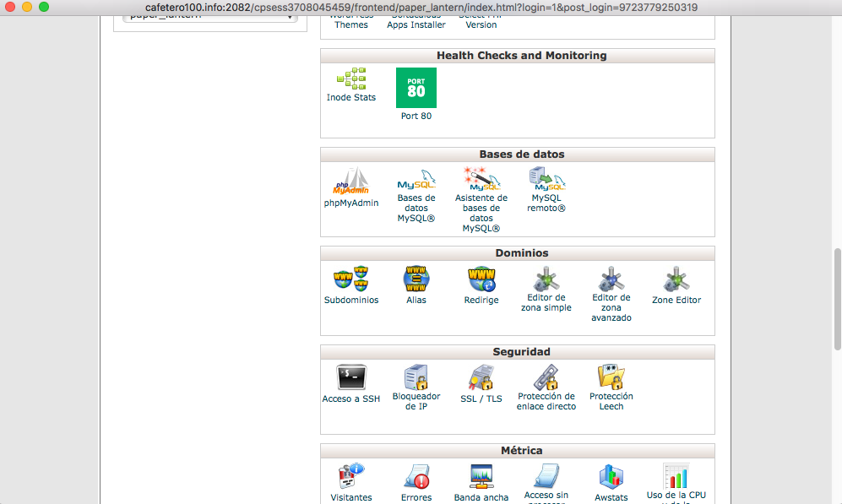842x504 pixels.
Task: Click the Themes link at top
Action: 351,24
